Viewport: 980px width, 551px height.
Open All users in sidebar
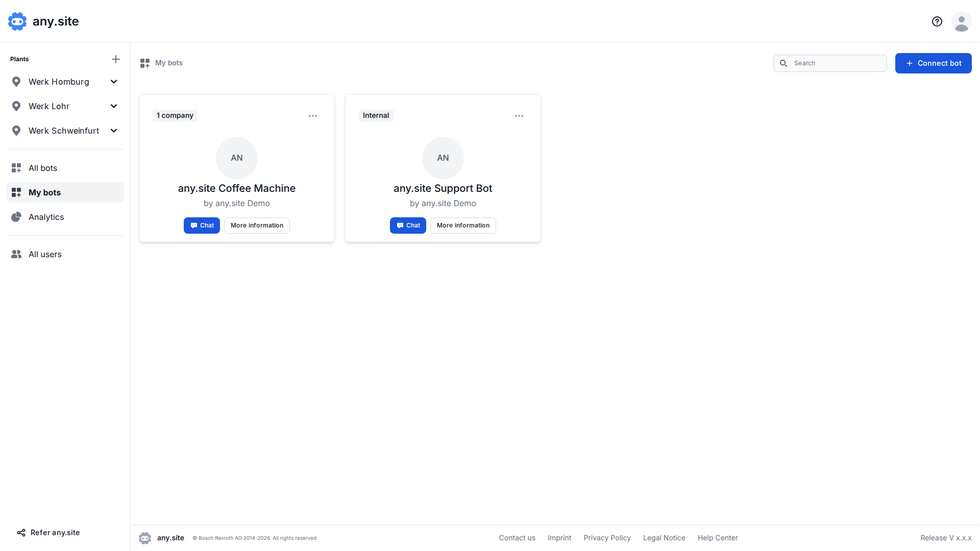coord(65,254)
